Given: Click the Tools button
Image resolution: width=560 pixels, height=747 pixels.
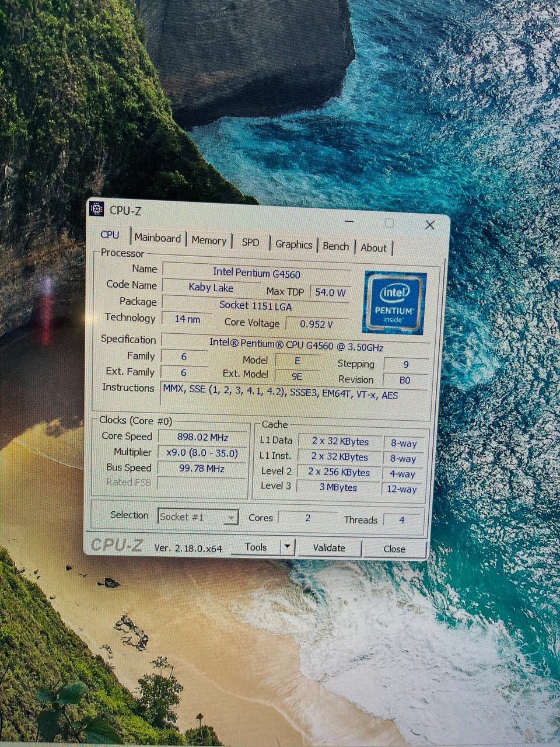Looking at the screenshot, I should click(256, 547).
